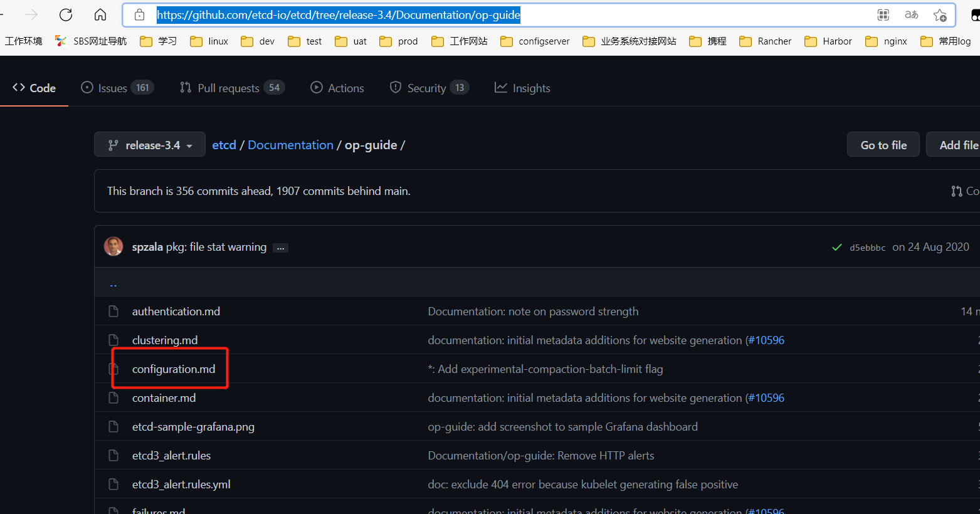Screen dimensions: 980x514
Task: Click file icon beside etcd3_alert.rules.yml
Action: point(113,485)
